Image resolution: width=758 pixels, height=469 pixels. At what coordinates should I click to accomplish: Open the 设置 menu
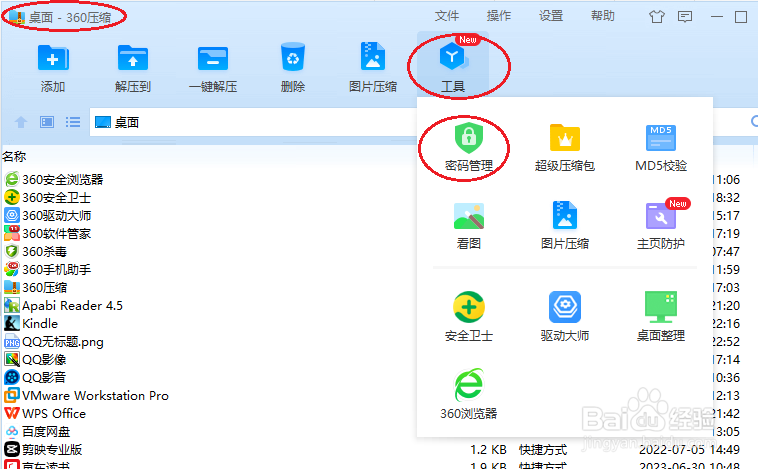click(551, 16)
